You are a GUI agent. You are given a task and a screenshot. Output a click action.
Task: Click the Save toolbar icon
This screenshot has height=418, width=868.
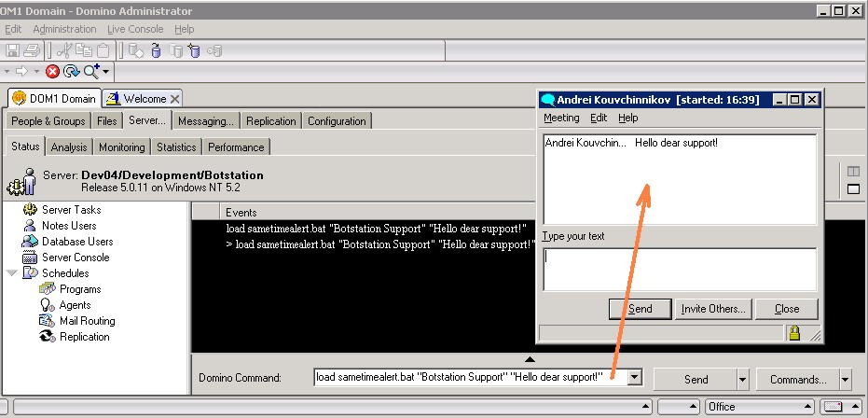[12, 51]
